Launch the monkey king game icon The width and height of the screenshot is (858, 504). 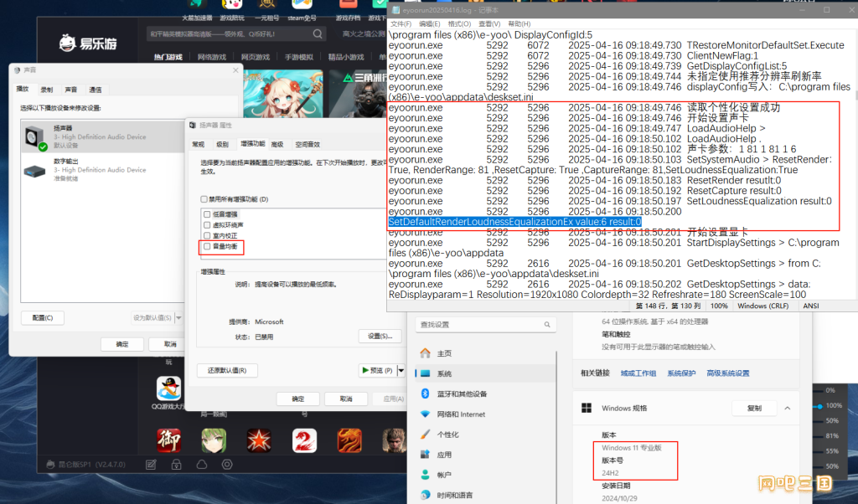394,440
